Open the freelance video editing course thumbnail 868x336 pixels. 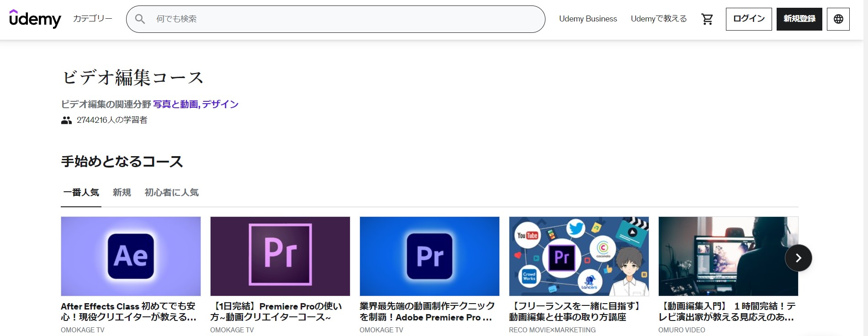(579, 256)
